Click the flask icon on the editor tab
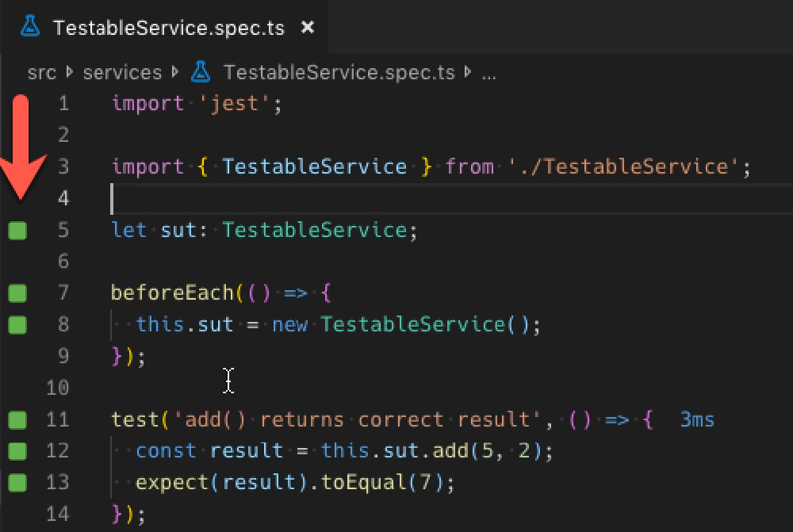 coord(30,26)
